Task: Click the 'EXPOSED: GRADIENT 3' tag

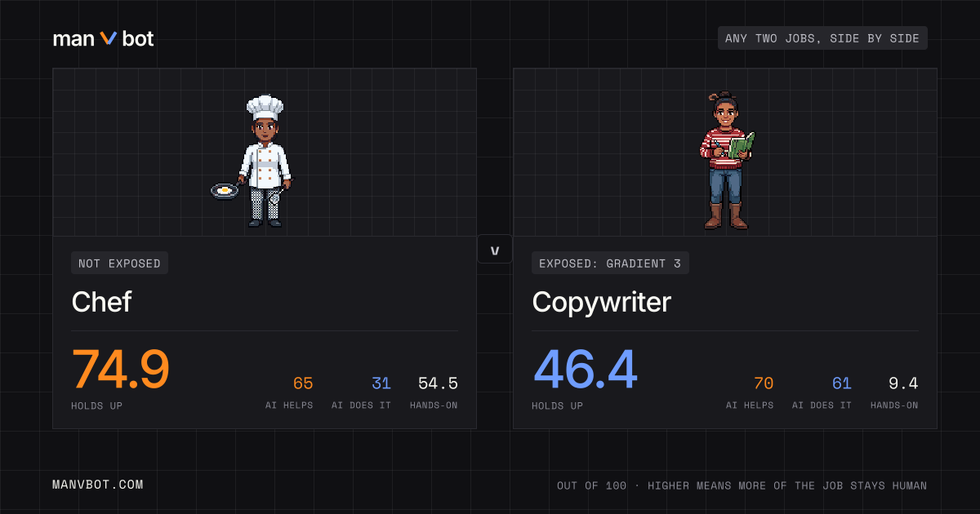Action: pyautogui.click(x=611, y=263)
